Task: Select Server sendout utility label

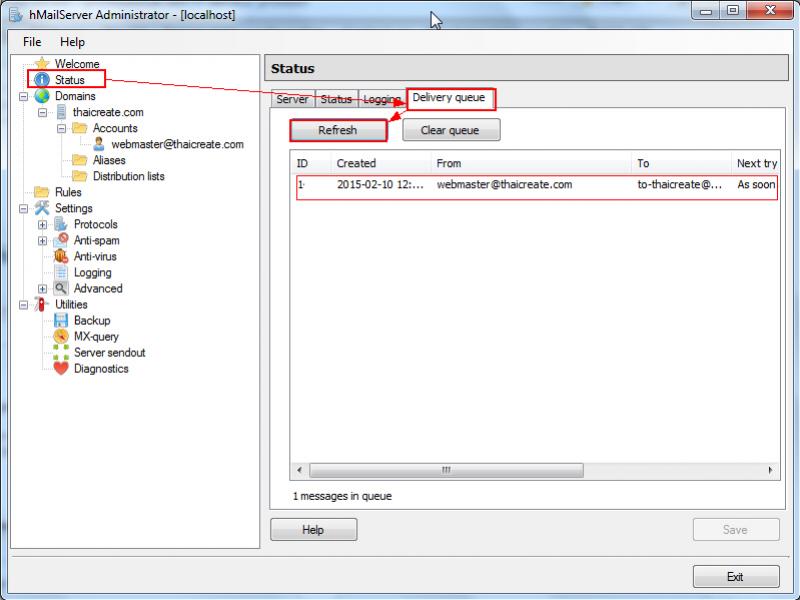Action: pyautogui.click(x=110, y=353)
